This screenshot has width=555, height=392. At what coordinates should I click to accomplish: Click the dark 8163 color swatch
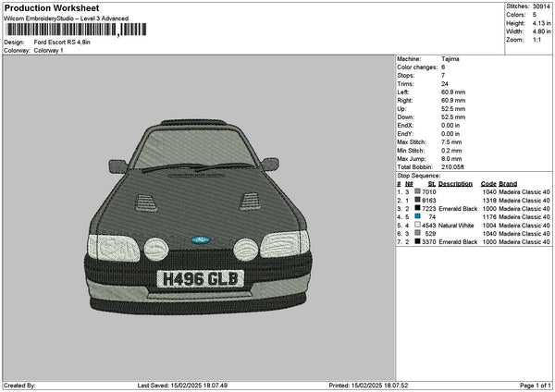tap(417, 200)
